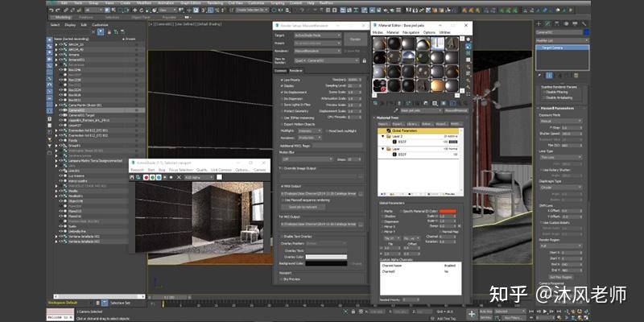Click the Specific Material ID Color orange swatch
This screenshot has height=322, width=644.
448,211
